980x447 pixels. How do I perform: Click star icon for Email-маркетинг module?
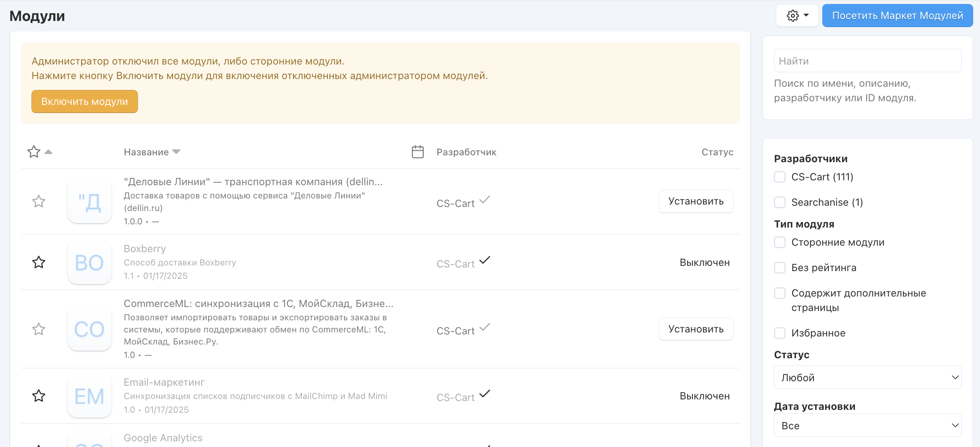tap(39, 396)
